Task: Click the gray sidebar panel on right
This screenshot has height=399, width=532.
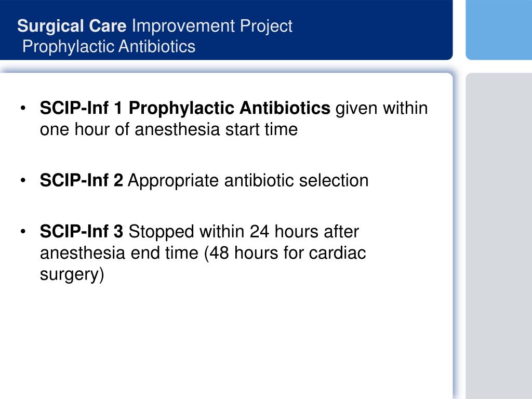Action: [x=499, y=236]
